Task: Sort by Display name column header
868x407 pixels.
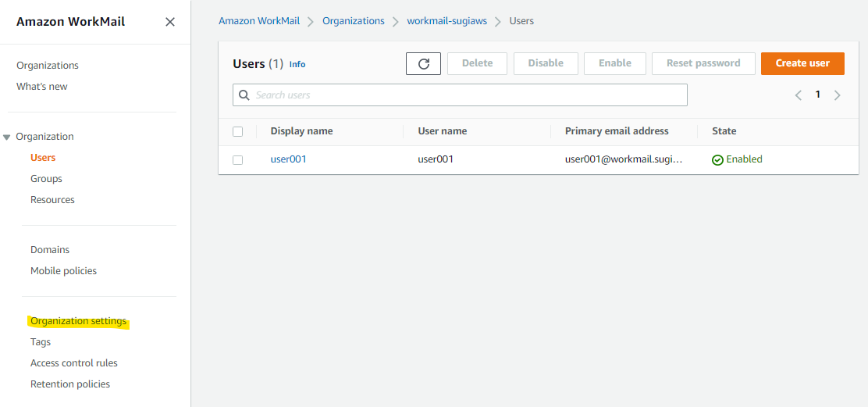Action: click(x=302, y=131)
